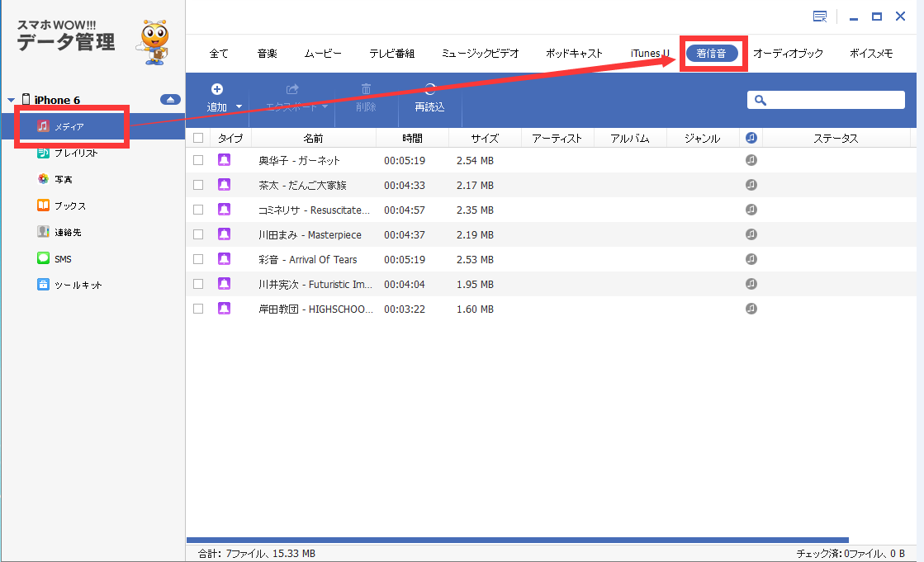Click the Reload (再読込) icon
The height and width of the screenshot is (562, 924).
[x=429, y=89]
